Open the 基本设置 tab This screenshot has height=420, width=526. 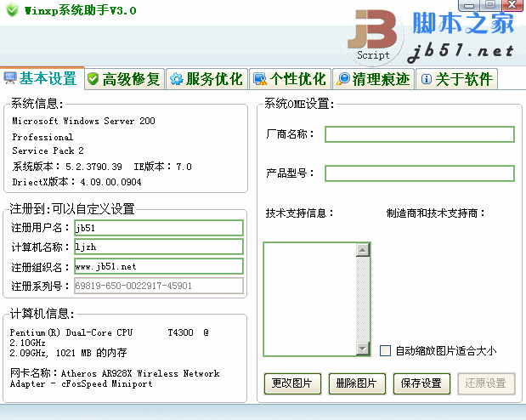(42, 78)
